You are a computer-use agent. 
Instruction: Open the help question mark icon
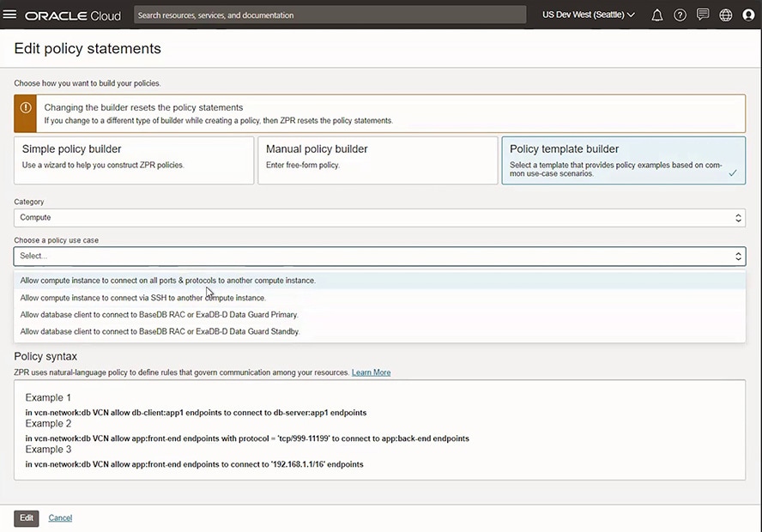pos(680,15)
